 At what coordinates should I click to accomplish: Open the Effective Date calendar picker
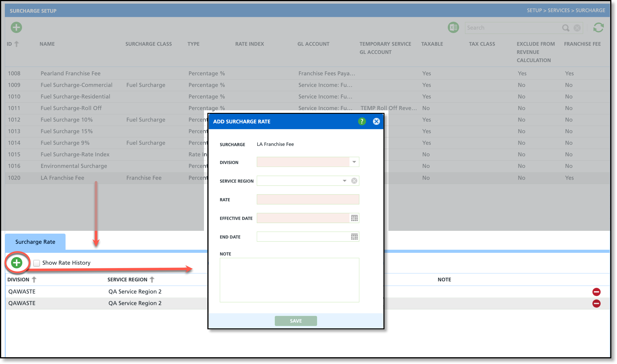(x=354, y=218)
